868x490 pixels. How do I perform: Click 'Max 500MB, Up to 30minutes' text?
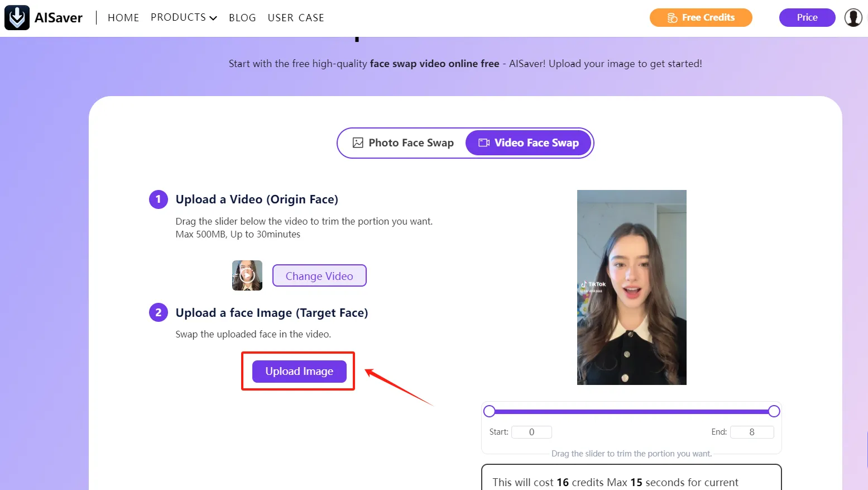(238, 234)
